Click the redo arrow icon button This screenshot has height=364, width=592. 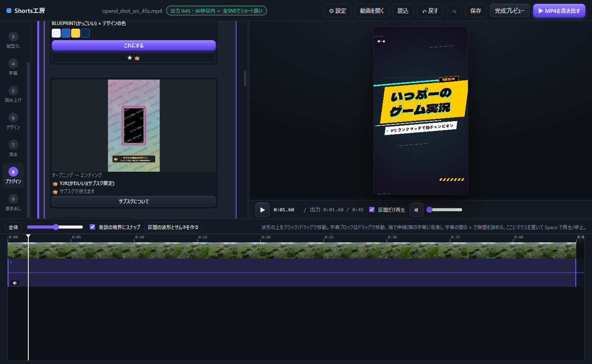pos(454,11)
